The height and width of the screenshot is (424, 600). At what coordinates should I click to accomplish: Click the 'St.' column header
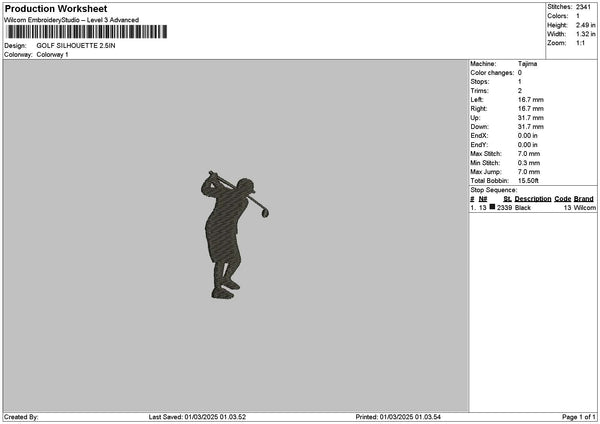click(507, 199)
